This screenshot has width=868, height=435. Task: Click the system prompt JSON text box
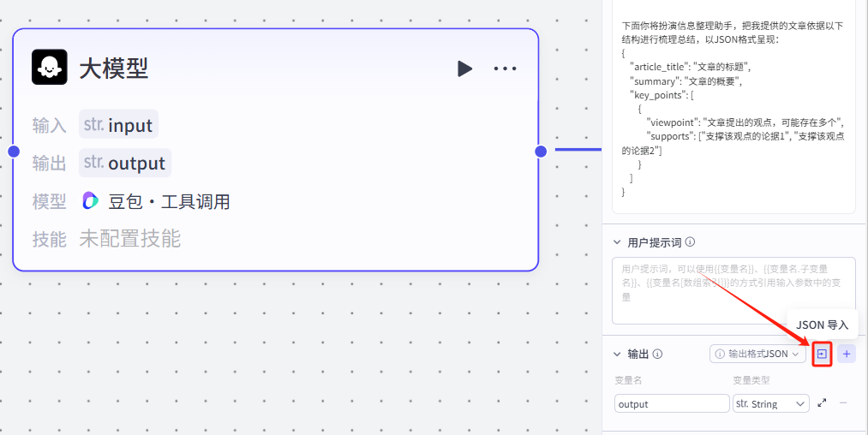point(733,111)
